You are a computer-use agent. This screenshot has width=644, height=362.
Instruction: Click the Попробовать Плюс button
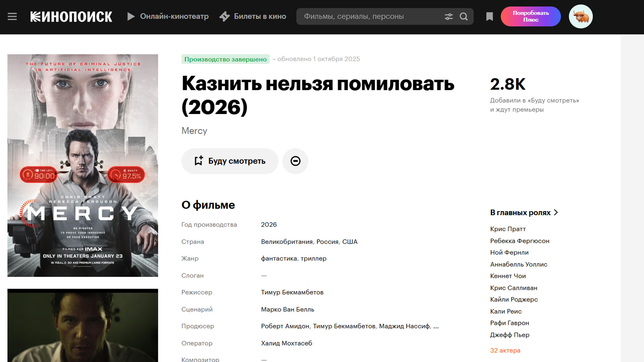click(531, 16)
